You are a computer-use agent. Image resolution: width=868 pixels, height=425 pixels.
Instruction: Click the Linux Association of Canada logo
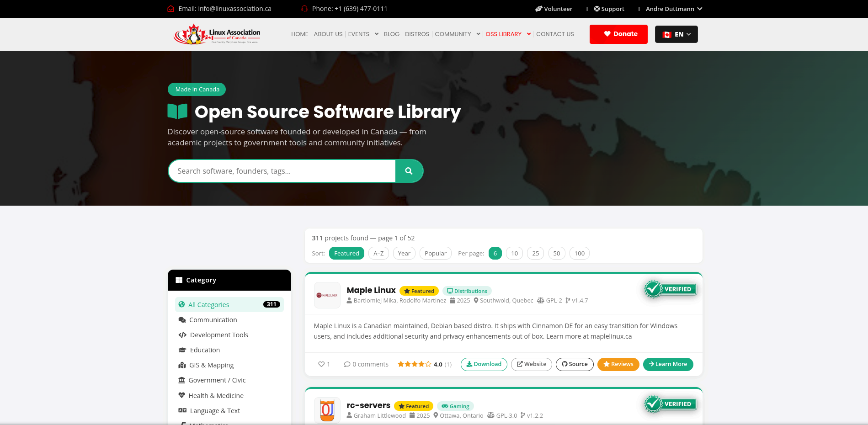217,34
